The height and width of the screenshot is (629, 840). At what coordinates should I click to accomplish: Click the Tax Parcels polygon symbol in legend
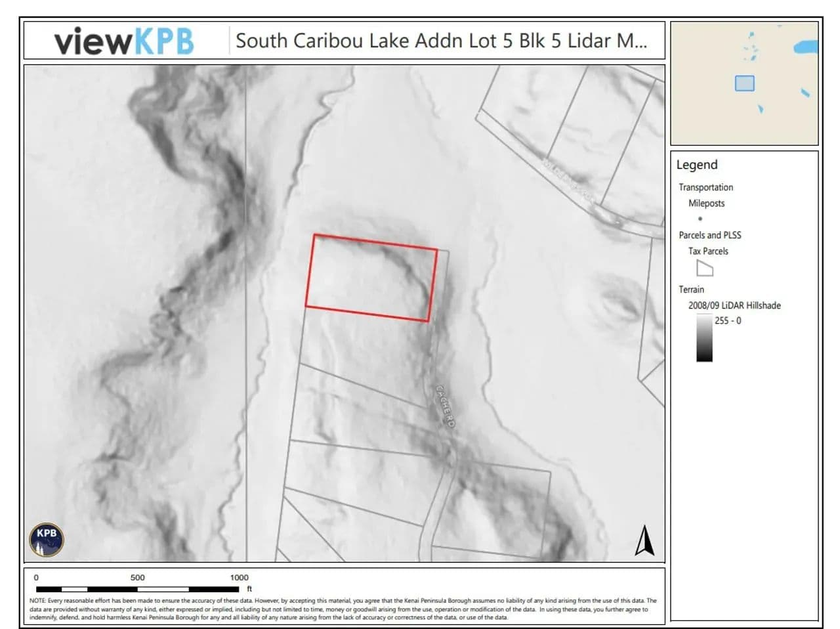coord(704,268)
